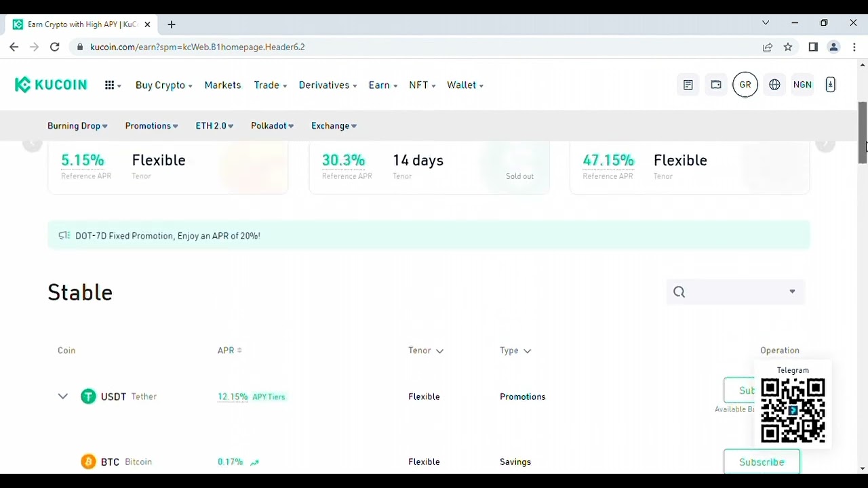This screenshot has width=868, height=488.
Task: Reload the KuCoin page
Action: (55, 47)
